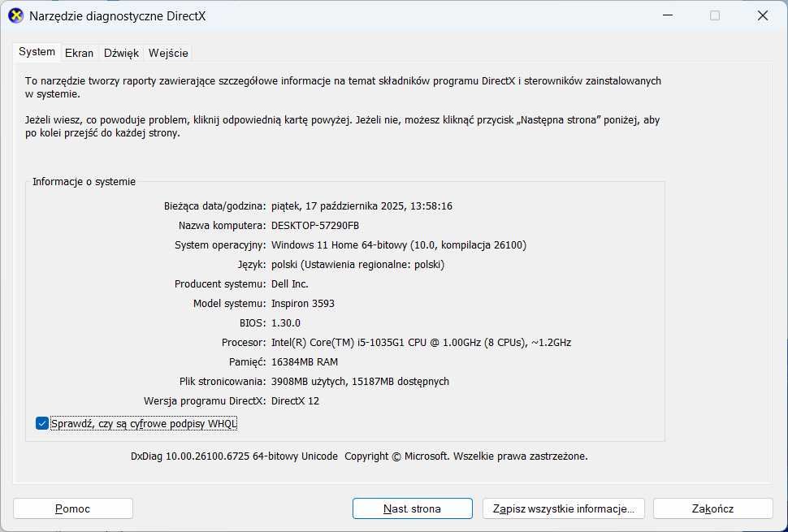Switch to the System tab
This screenshot has height=532, width=788.
pos(37,52)
